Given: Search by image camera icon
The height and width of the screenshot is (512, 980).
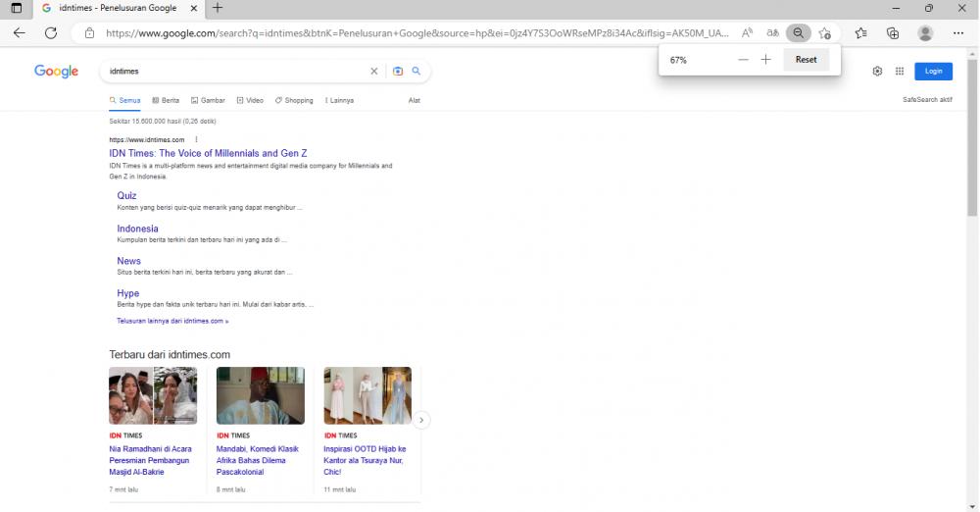Looking at the screenshot, I should click(x=398, y=72).
